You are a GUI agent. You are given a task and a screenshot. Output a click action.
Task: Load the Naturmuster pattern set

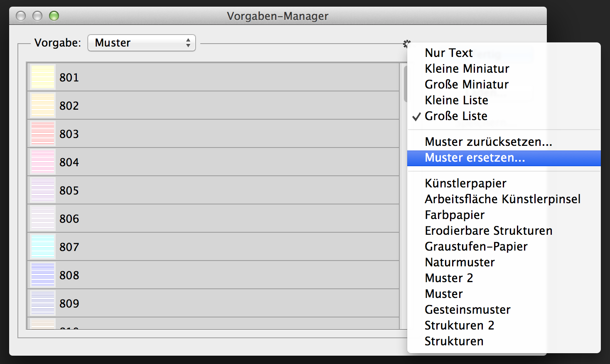click(460, 262)
